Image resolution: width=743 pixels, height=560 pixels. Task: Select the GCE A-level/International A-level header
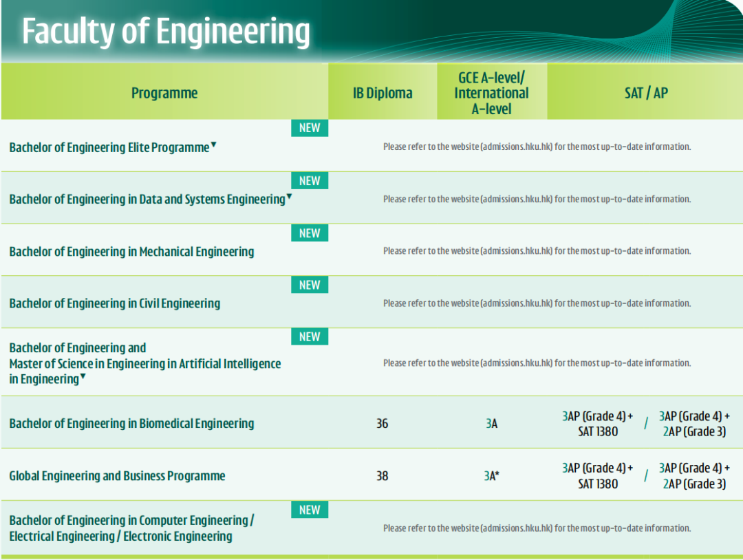point(491,93)
